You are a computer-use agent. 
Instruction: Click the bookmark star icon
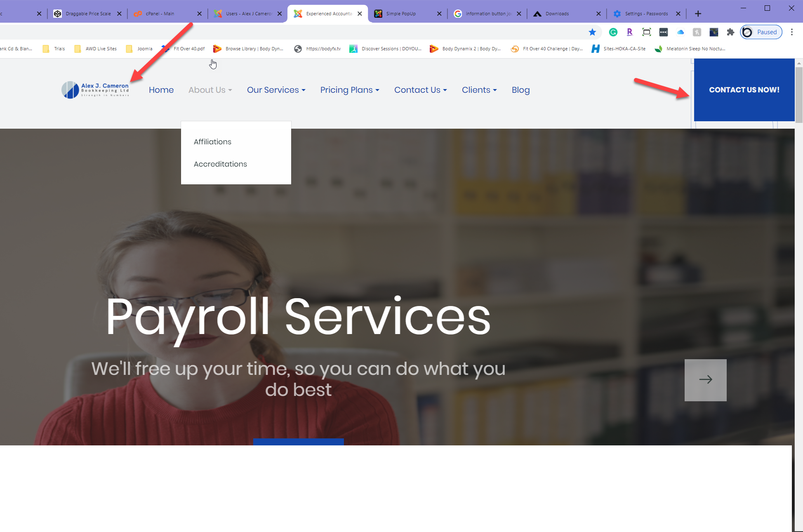click(592, 32)
